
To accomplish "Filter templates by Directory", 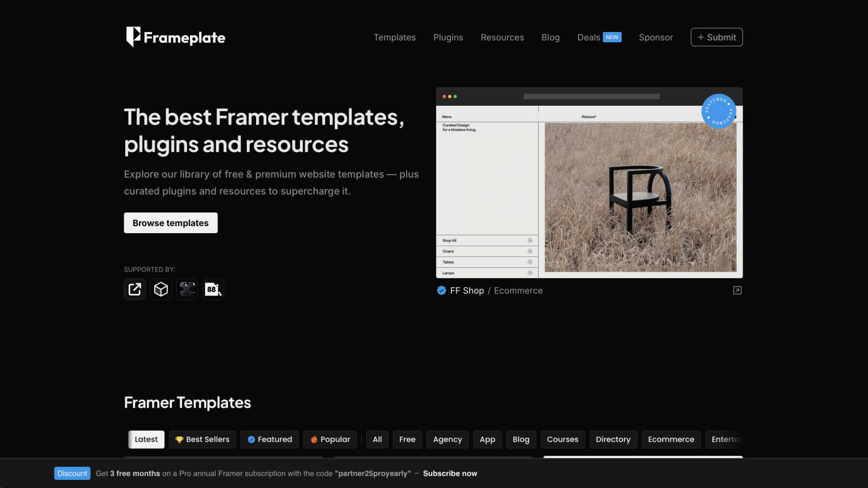I will pyautogui.click(x=613, y=439).
